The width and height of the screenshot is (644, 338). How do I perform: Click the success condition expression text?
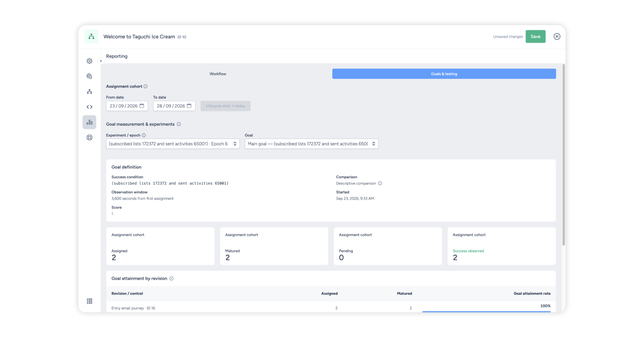[x=170, y=183]
